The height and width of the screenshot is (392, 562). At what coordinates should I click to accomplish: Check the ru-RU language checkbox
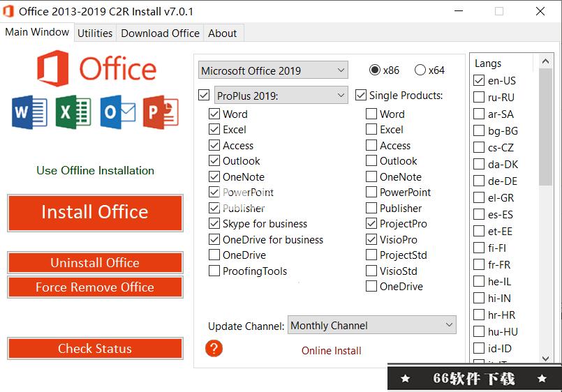click(x=479, y=97)
